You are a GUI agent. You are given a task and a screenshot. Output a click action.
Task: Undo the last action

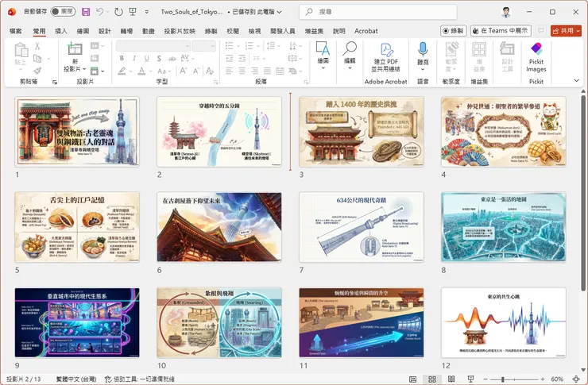click(x=99, y=12)
